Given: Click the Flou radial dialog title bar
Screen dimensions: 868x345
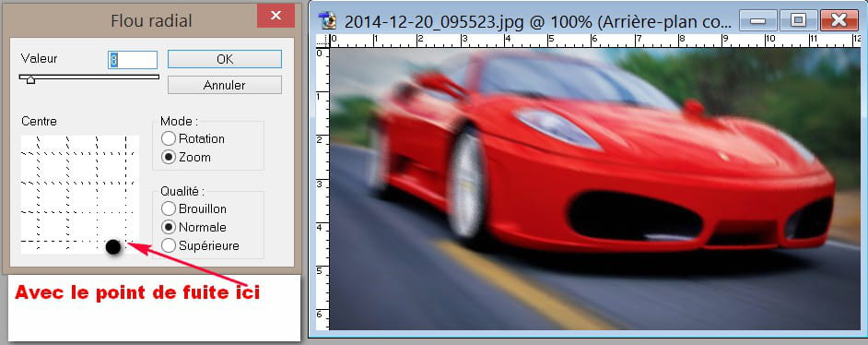Looking at the screenshot, I should pyautogui.click(x=130, y=21).
